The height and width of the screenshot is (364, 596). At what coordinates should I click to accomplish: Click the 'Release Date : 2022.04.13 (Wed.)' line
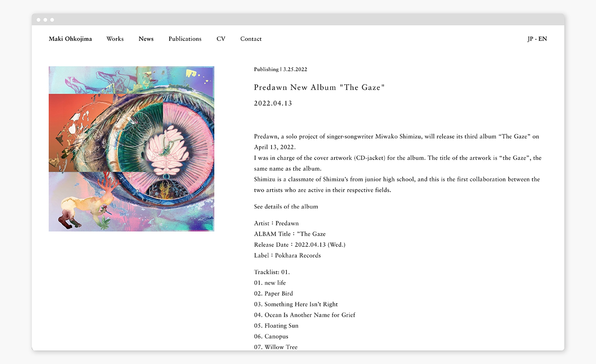point(300,245)
